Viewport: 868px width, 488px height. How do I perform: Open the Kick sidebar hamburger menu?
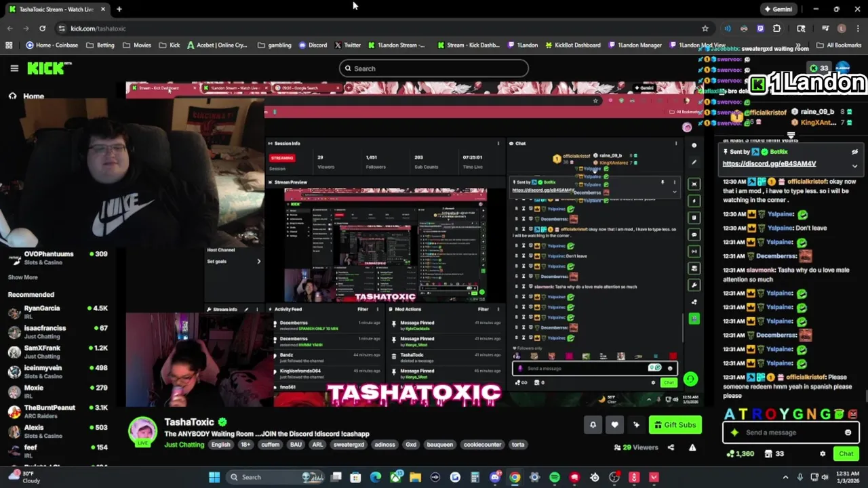pos(14,68)
